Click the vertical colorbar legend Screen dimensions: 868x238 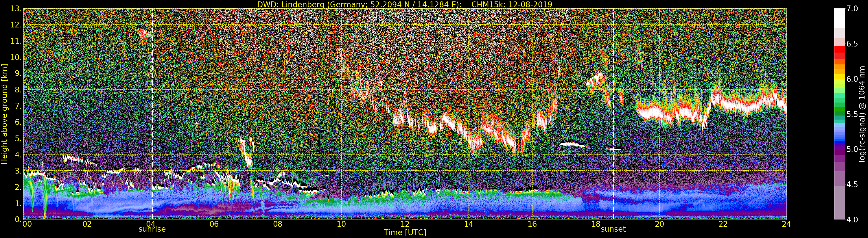pyautogui.click(x=839, y=114)
